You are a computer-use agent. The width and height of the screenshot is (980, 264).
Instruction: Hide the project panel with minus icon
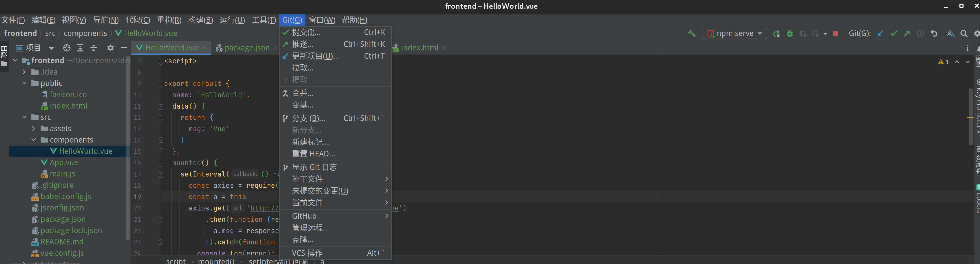coord(124,48)
